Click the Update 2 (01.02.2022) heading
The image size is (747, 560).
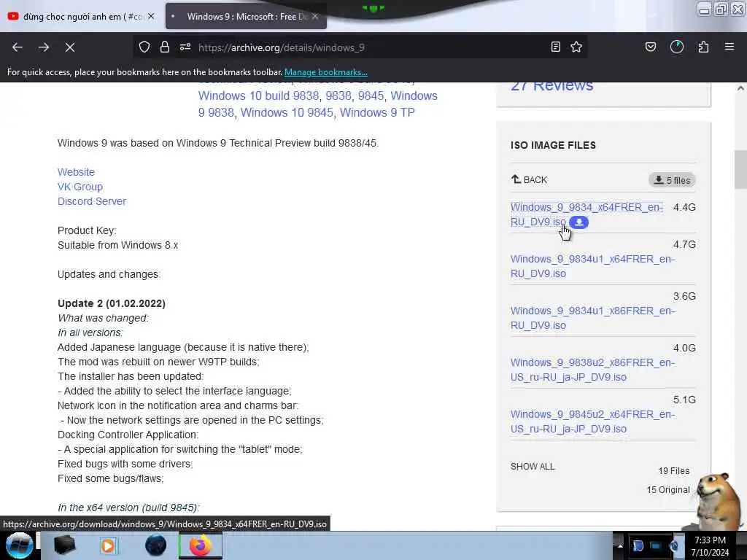(x=112, y=304)
